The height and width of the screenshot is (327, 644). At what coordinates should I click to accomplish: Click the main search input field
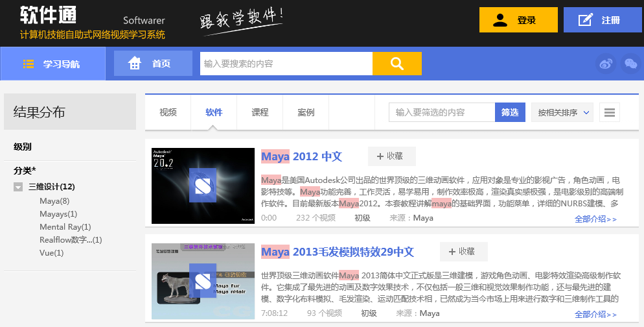click(x=286, y=64)
